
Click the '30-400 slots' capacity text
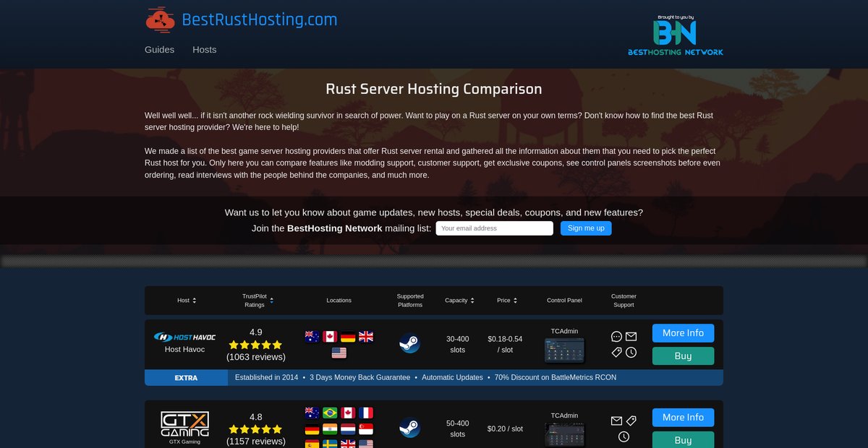point(457,344)
